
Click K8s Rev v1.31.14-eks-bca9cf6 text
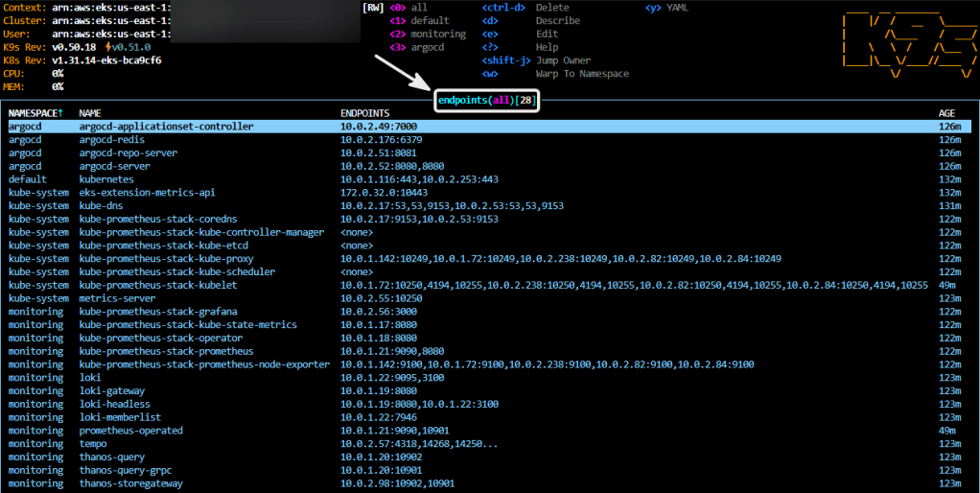(107, 60)
